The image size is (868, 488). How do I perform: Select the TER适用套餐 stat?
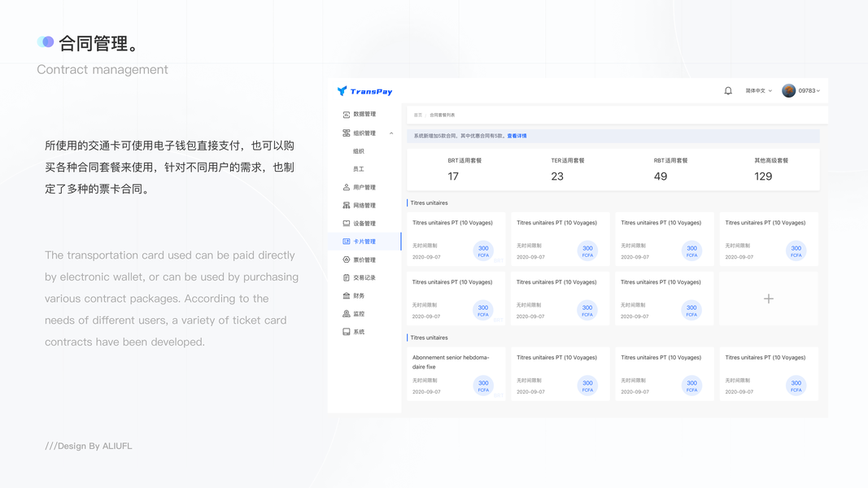pyautogui.click(x=567, y=169)
